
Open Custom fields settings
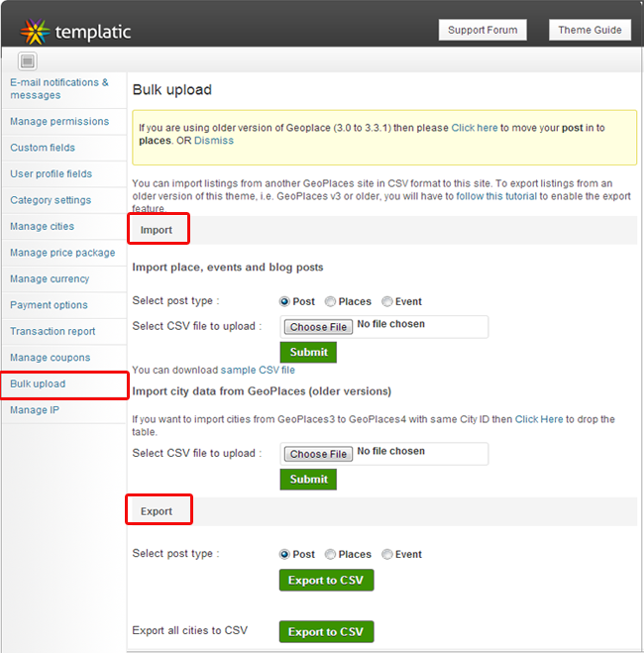click(43, 148)
